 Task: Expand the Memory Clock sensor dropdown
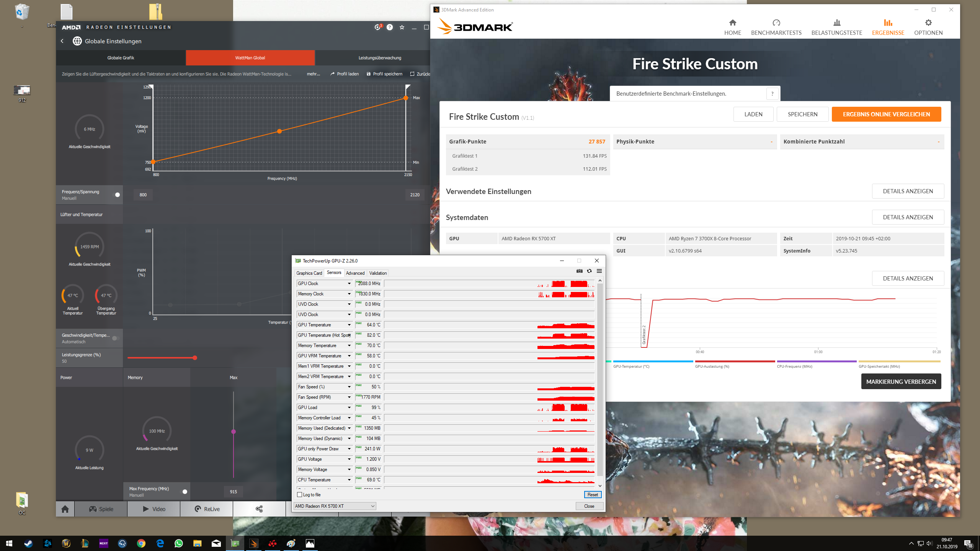click(349, 294)
